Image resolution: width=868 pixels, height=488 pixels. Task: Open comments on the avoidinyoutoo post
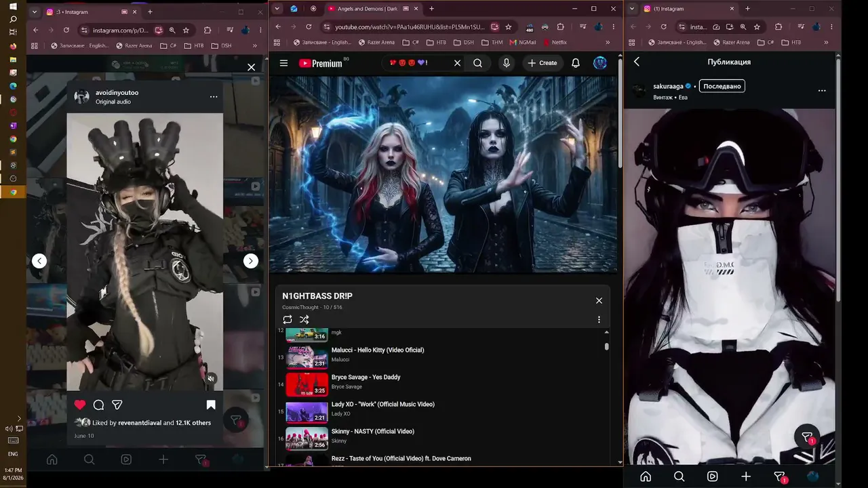tap(98, 405)
